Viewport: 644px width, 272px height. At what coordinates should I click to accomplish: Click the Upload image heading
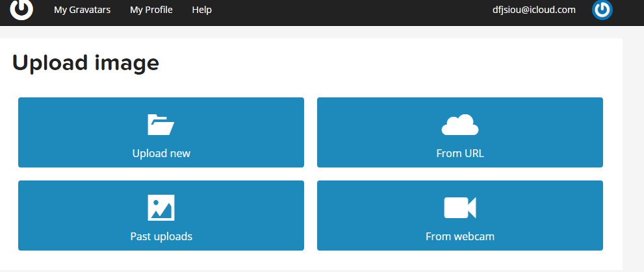(x=85, y=63)
